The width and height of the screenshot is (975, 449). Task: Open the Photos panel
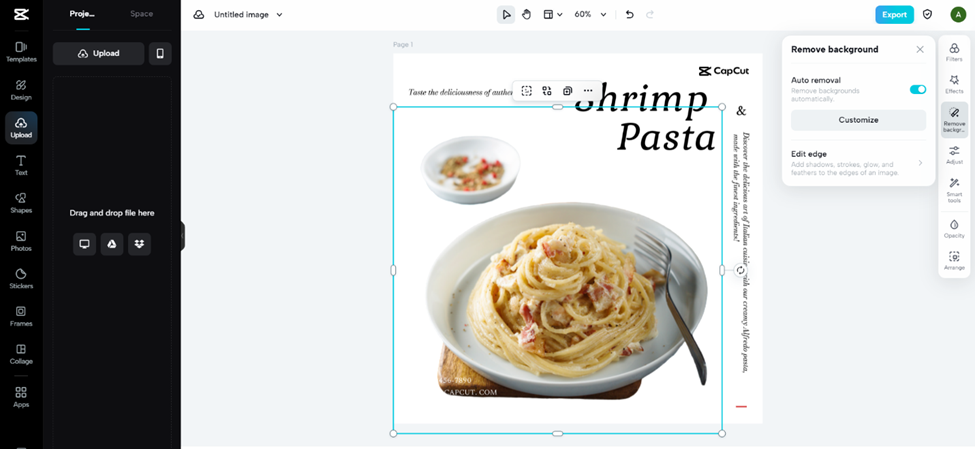click(21, 241)
